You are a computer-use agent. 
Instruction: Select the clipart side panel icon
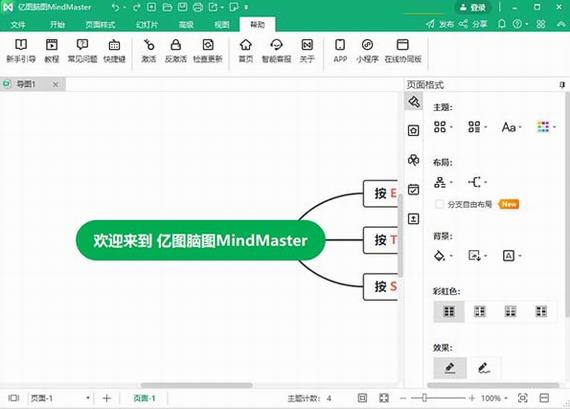(x=414, y=160)
